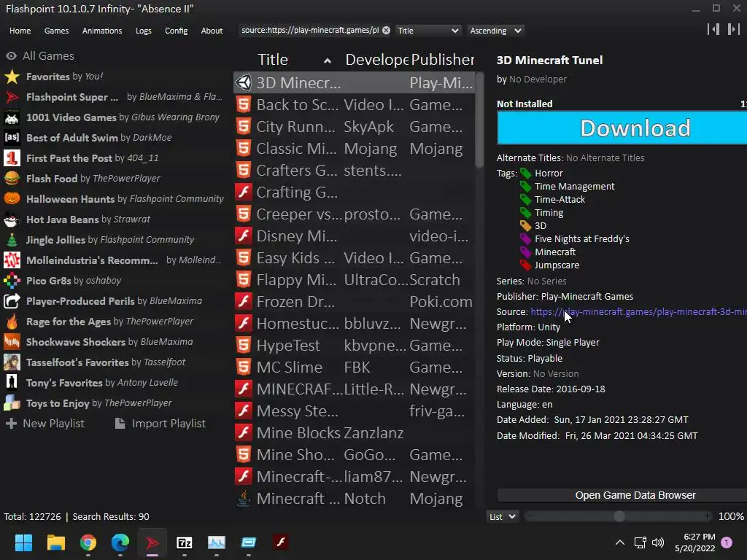Click the game list vertical scrollbar
Viewport: 747px width, 560px height.
(x=479, y=119)
